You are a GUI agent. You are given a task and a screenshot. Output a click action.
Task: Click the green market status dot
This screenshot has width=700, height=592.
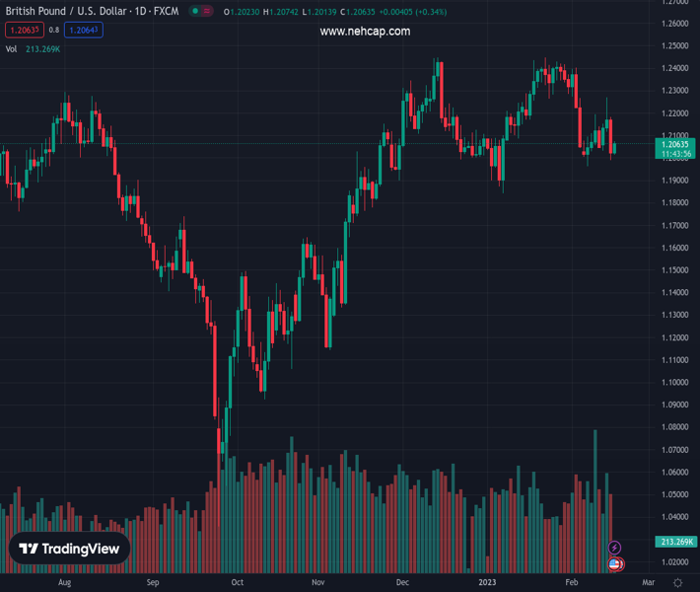195,11
